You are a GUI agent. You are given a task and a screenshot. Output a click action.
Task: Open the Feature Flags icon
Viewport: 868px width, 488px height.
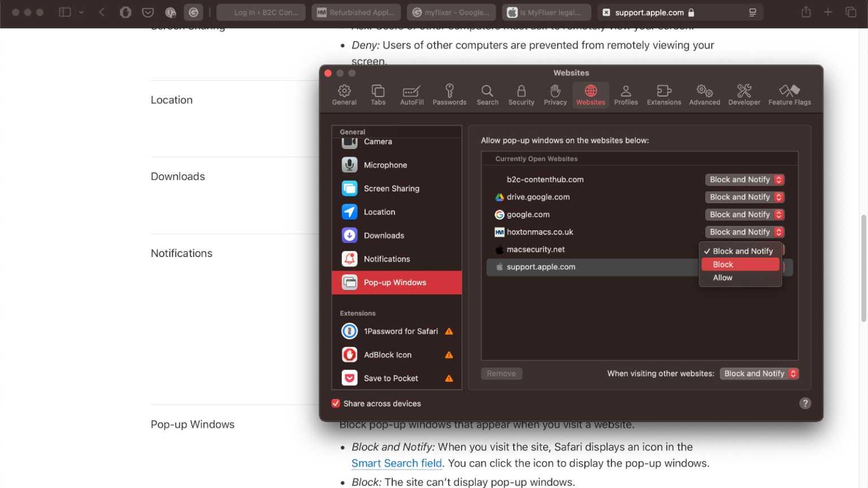point(789,94)
